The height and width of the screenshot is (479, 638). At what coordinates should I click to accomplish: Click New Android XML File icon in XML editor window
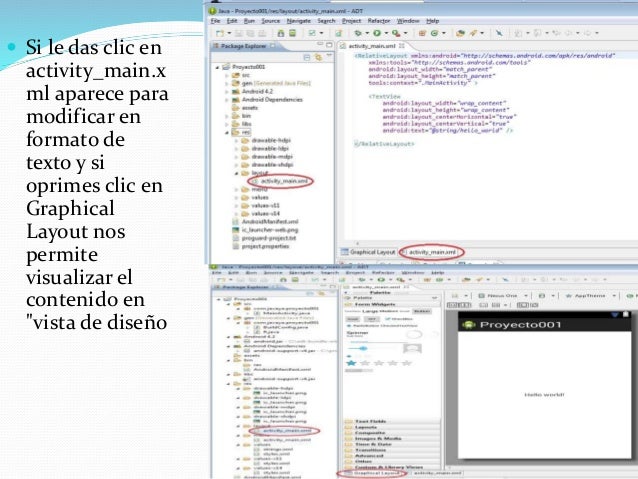pyautogui.click(x=338, y=33)
